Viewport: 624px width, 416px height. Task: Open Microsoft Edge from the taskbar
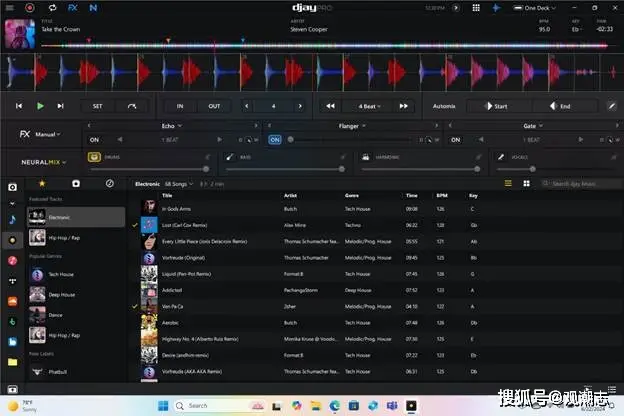click(x=334, y=406)
